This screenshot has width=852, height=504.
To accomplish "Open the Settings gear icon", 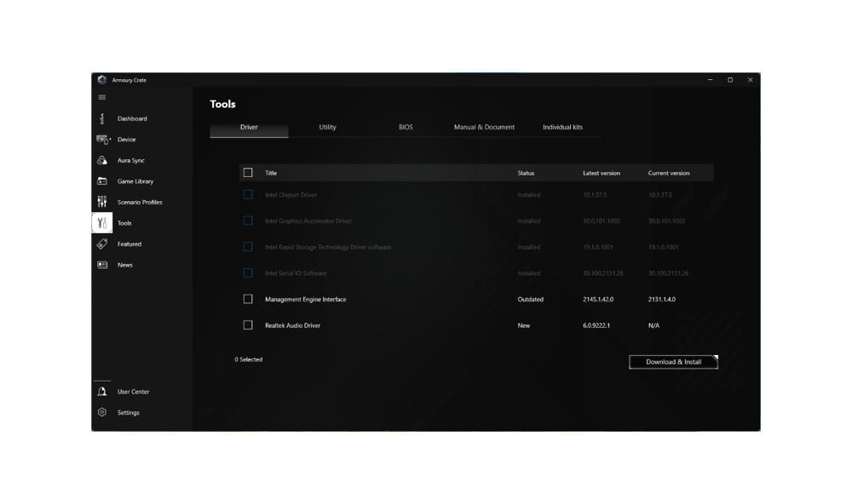I will pyautogui.click(x=101, y=412).
